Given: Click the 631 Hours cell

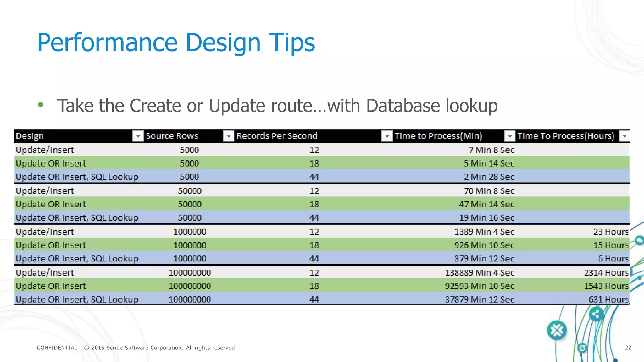Looking at the screenshot, I should pyautogui.click(x=608, y=299).
